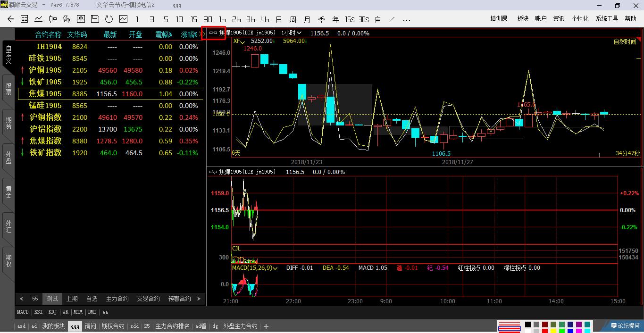Click the back arrow in the toolbar

point(10,19)
